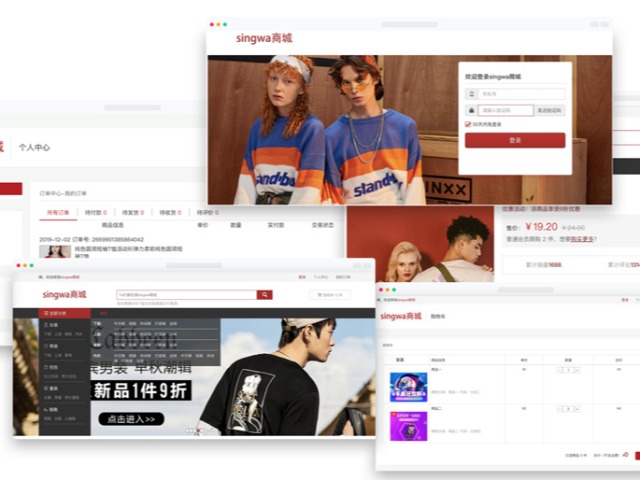Click the second cart item purple thumbnail
The height and width of the screenshot is (480, 640).
pos(409,426)
